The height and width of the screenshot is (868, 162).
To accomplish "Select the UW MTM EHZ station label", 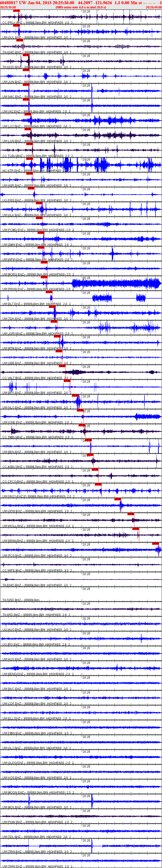I will [12, 349].
